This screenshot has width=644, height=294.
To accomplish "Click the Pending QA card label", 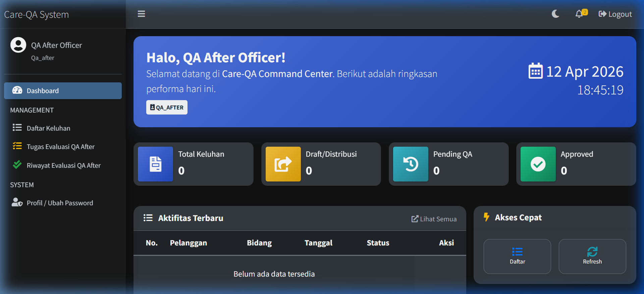I will [x=452, y=154].
